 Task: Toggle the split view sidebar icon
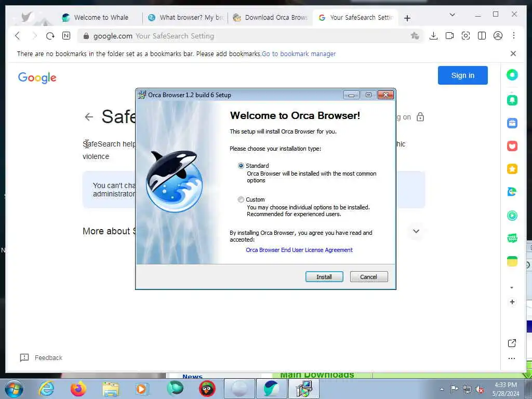pyautogui.click(x=482, y=36)
